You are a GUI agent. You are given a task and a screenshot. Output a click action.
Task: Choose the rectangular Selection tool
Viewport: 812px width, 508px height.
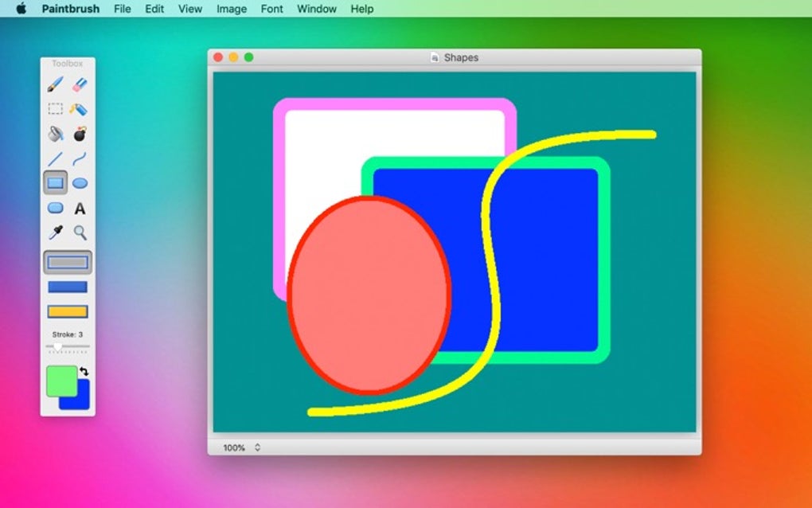[x=55, y=109]
